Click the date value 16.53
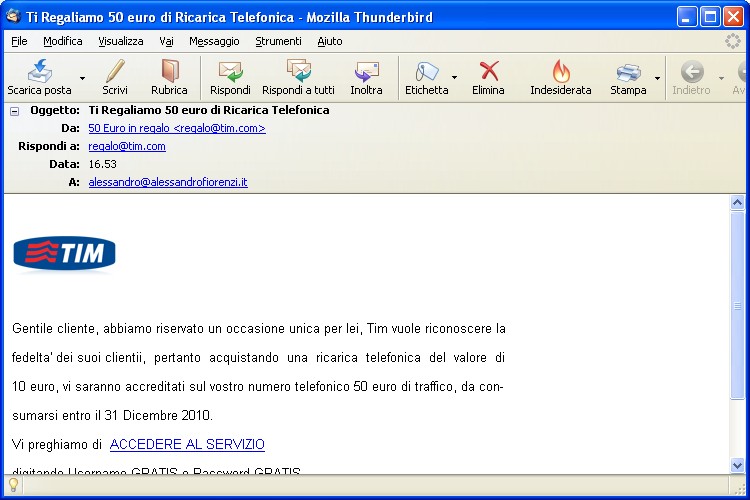 click(102, 164)
